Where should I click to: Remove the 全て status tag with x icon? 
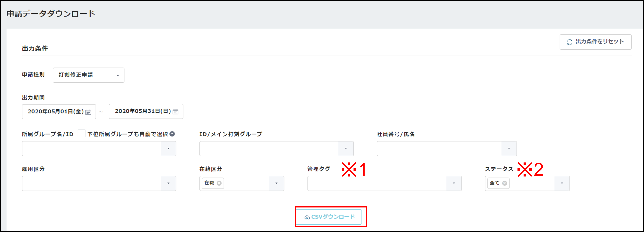(504, 183)
